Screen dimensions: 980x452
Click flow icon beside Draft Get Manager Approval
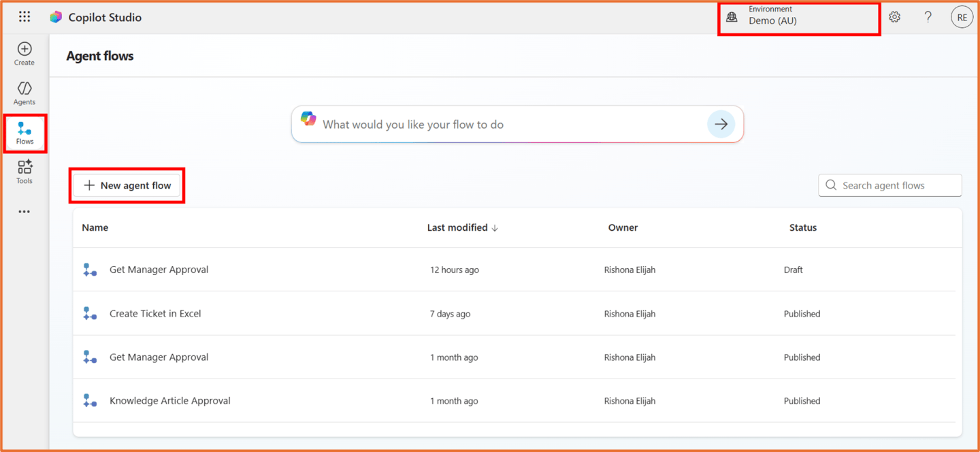(x=90, y=270)
